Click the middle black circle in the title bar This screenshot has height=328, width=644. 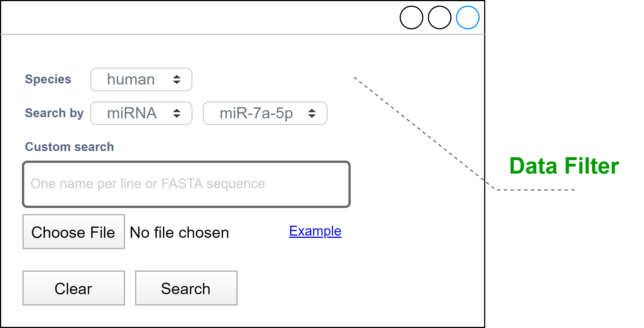[x=440, y=17]
